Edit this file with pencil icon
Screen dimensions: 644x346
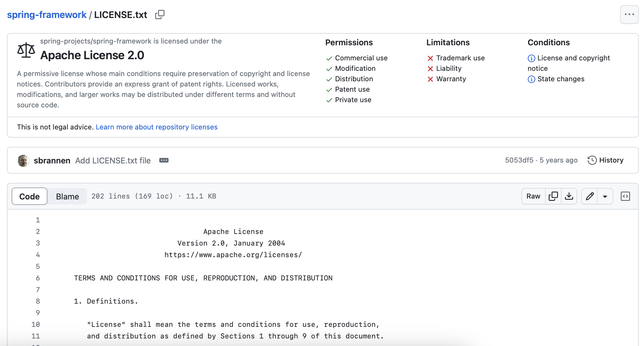[590, 196]
